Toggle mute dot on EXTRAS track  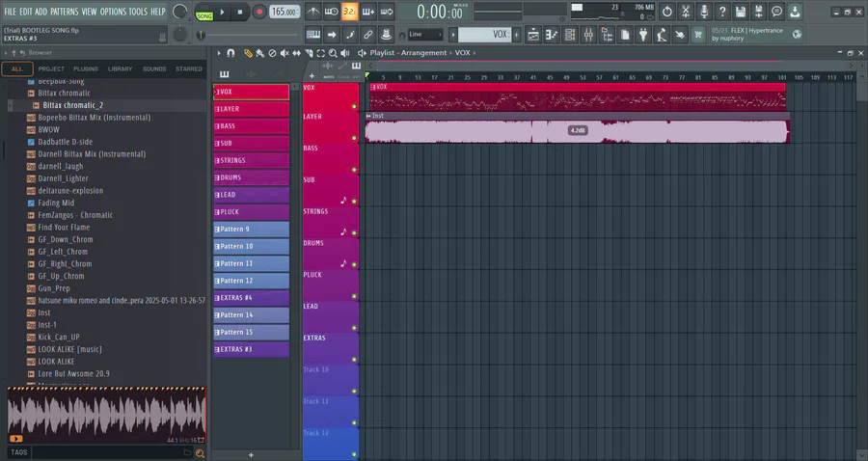(x=354, y=360)
